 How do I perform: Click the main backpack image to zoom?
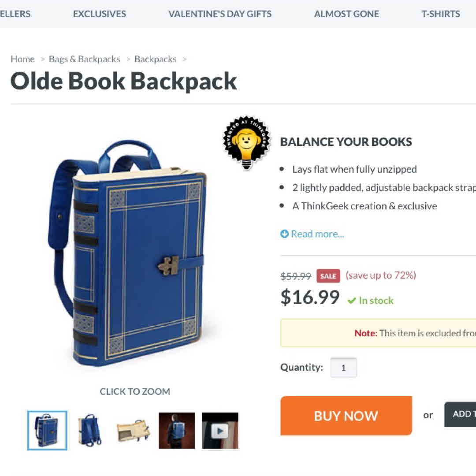(127, 252)
